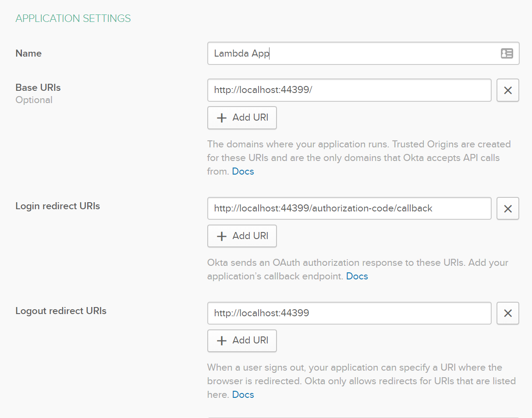
Task: Click the Base URIs label
Action: [x=38, y=88]
